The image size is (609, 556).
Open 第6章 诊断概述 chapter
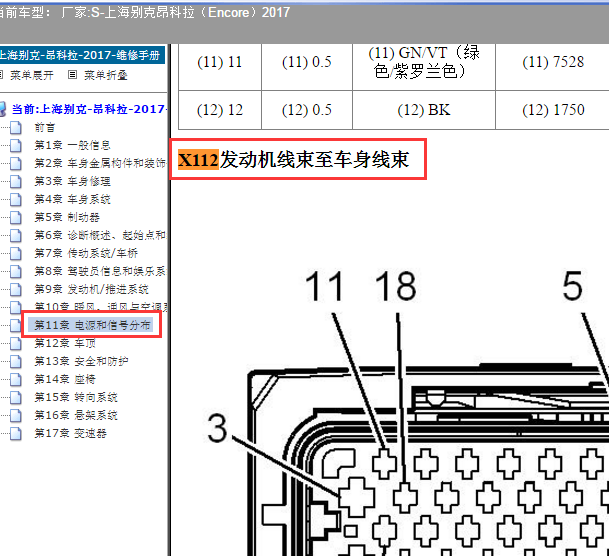tap(100, 235)
